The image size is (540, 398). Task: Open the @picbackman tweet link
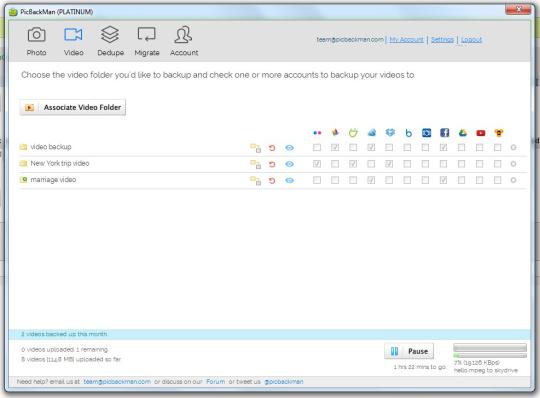(x=284, y=381)
